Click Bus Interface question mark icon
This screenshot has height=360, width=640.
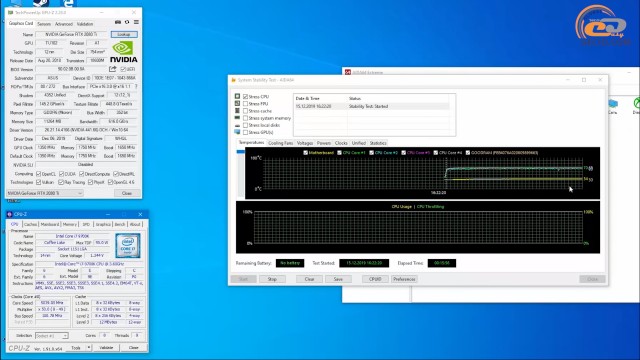(136, 87)
